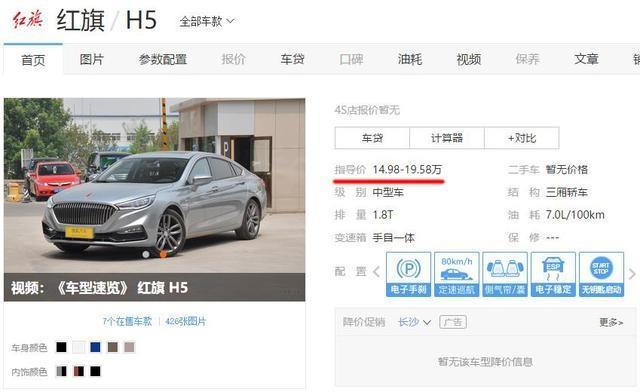Expand the 全部车款 model dropdown
640x392 pixels.
click(x=207, y=21)
